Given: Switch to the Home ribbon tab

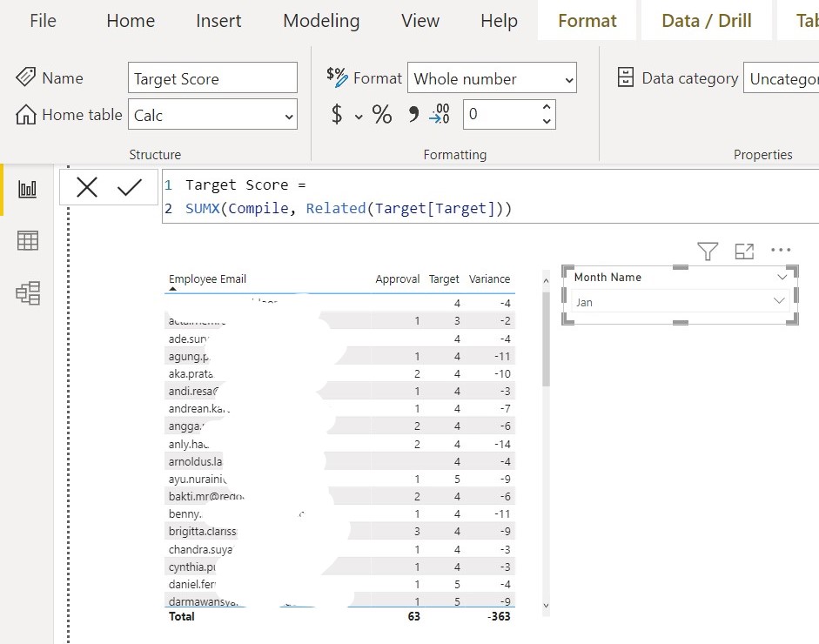Looking at the screenshot, I should pyautogui.click(x=131, y=20).
